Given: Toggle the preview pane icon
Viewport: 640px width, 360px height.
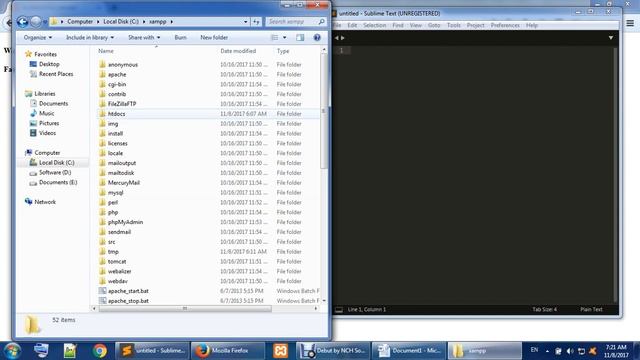Looking at the screenshot, I should [300, 38].
